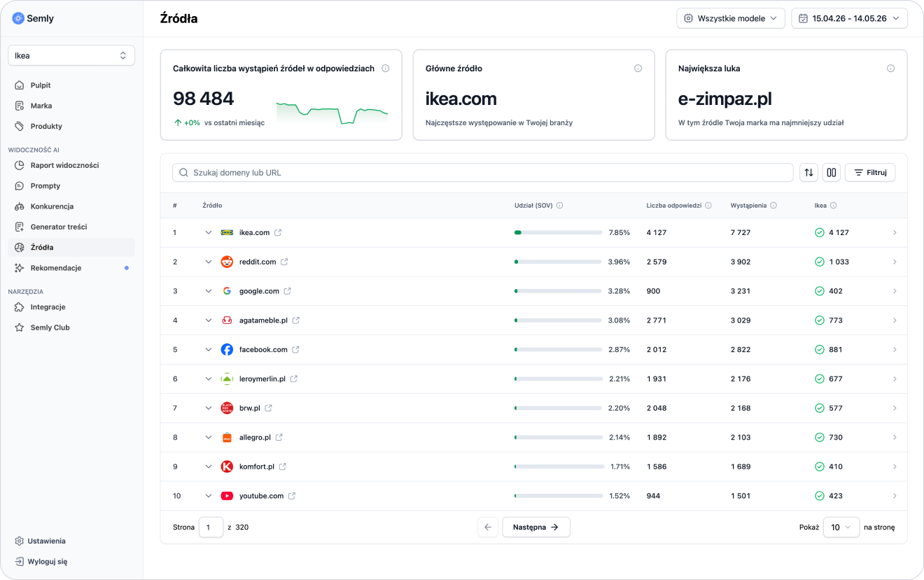This screenshot has width=924, height=580.
Task: Click the Następna page button
Action: [536, 527]
